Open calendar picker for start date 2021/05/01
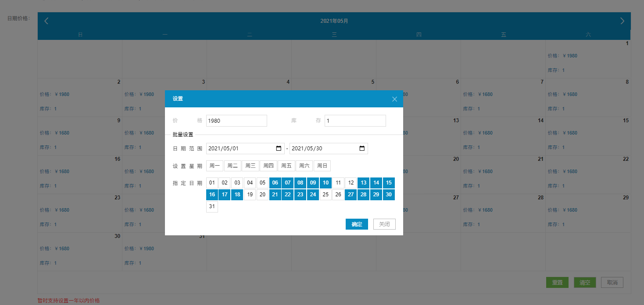 pos(279,149)
